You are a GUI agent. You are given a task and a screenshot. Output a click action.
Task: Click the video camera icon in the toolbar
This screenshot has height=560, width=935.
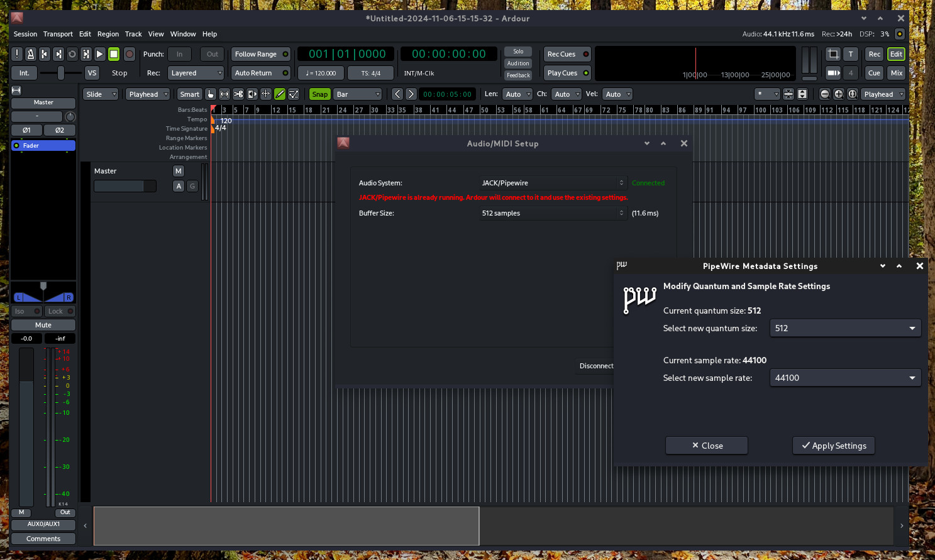pyautogui.click(x=833, y=73)
